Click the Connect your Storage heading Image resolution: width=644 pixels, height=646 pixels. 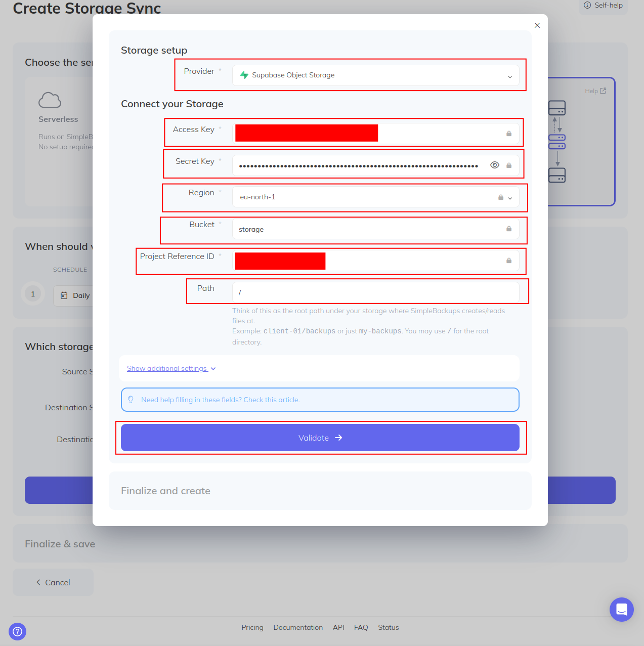pyautogui.click(x=172, y=104)
